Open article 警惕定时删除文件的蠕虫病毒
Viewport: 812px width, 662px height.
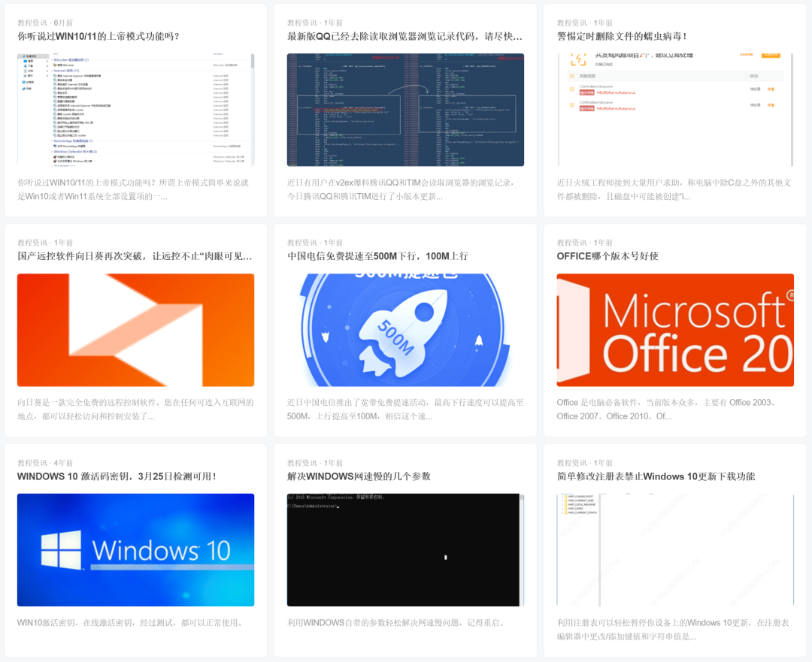coord(622,36)
